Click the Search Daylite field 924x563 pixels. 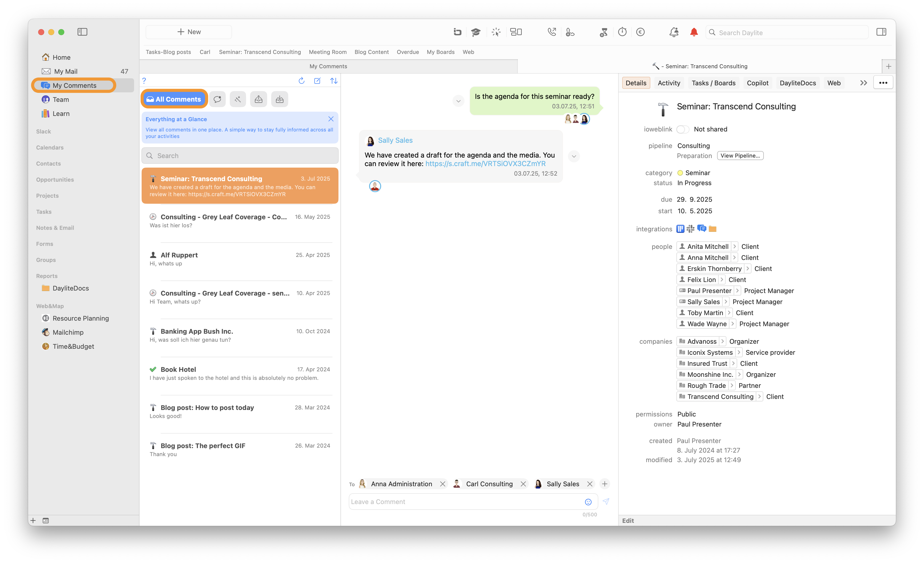787,33
